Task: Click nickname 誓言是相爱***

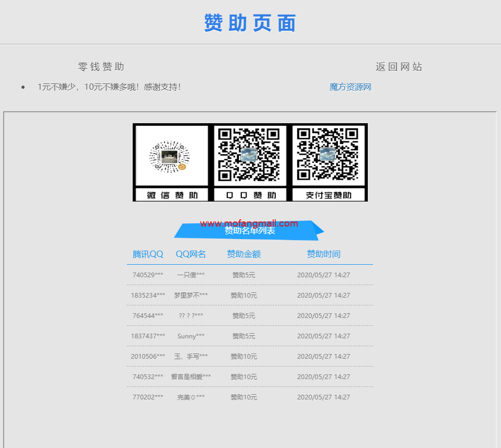Action: tap(191, 377)
